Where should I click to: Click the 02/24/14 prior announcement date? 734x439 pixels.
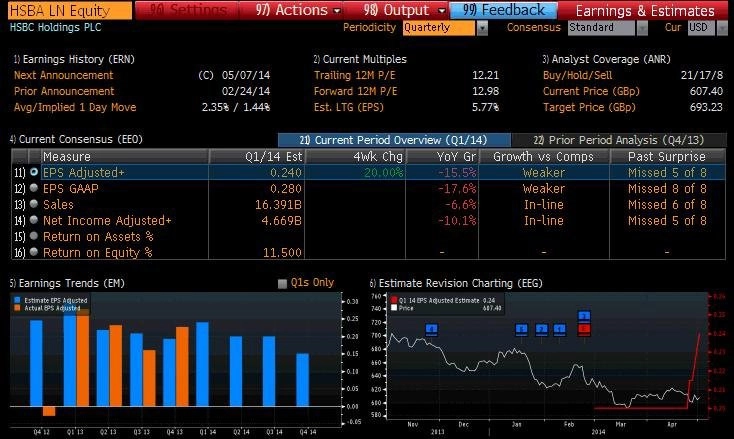point(246,91)
